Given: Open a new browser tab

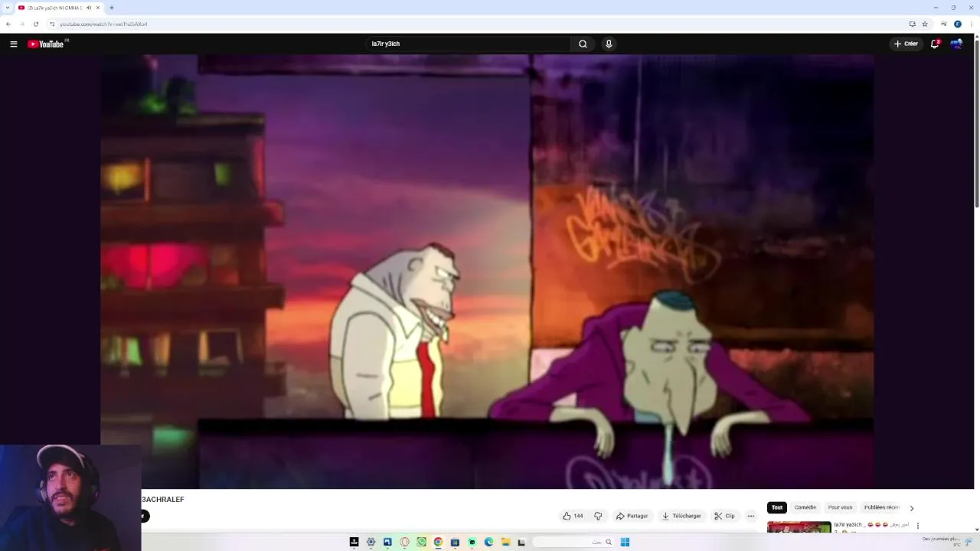Looking at the screenshot, I should point(111,8).
